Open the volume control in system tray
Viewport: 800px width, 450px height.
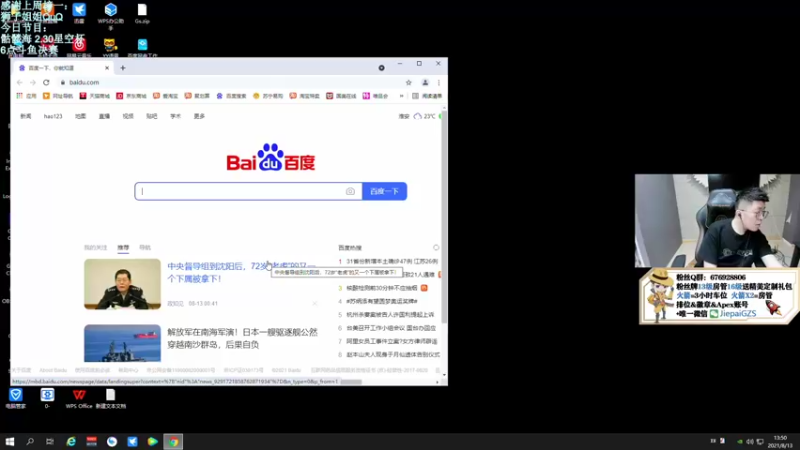click(x=749, y=441)
